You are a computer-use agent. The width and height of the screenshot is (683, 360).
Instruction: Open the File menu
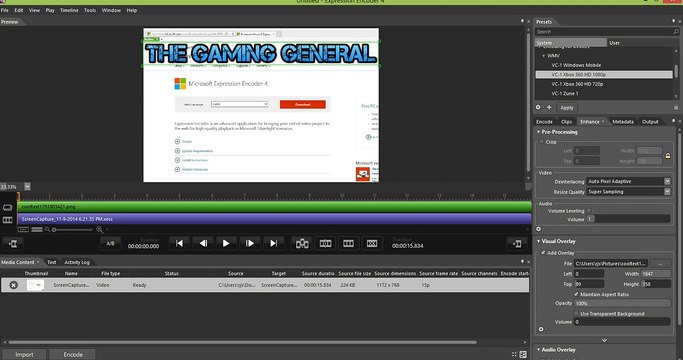pos(5,10)
